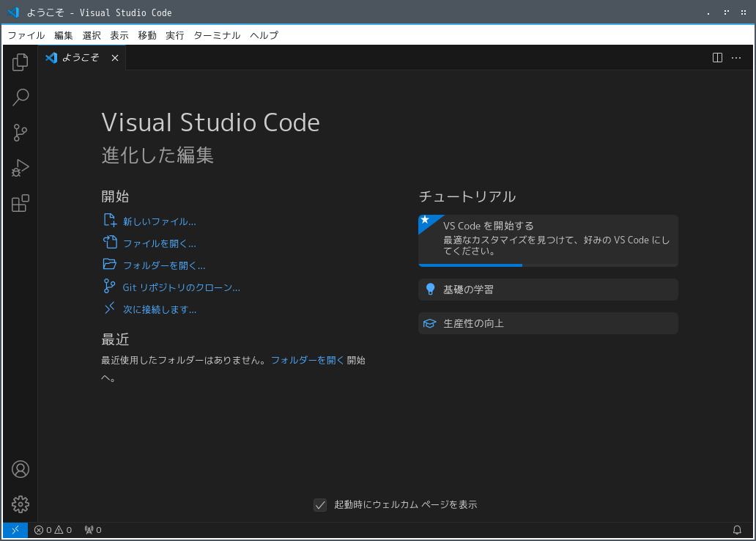756x541 pixels.
Task: Open the ターミナル menu
Action: point(217,35)
